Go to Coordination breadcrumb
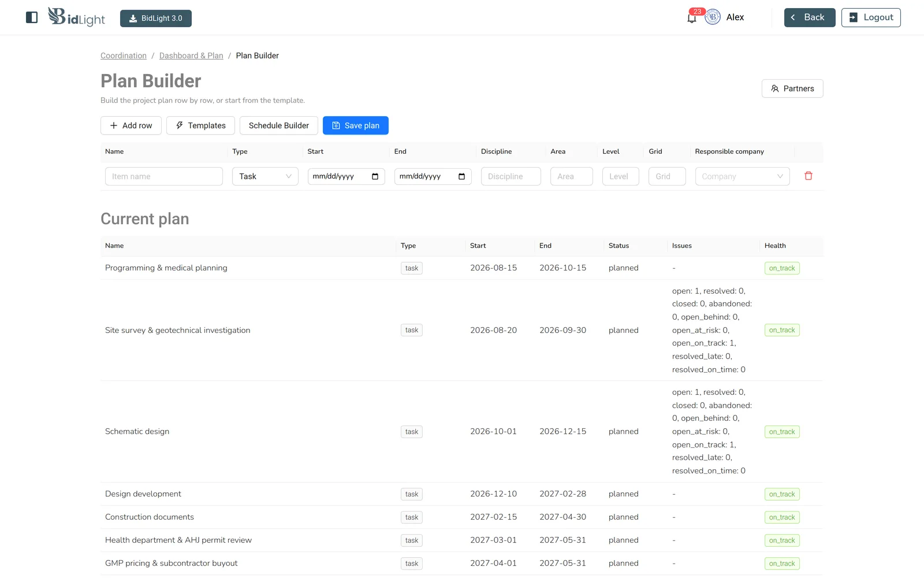The image size is (924, 578). point(124,55)
